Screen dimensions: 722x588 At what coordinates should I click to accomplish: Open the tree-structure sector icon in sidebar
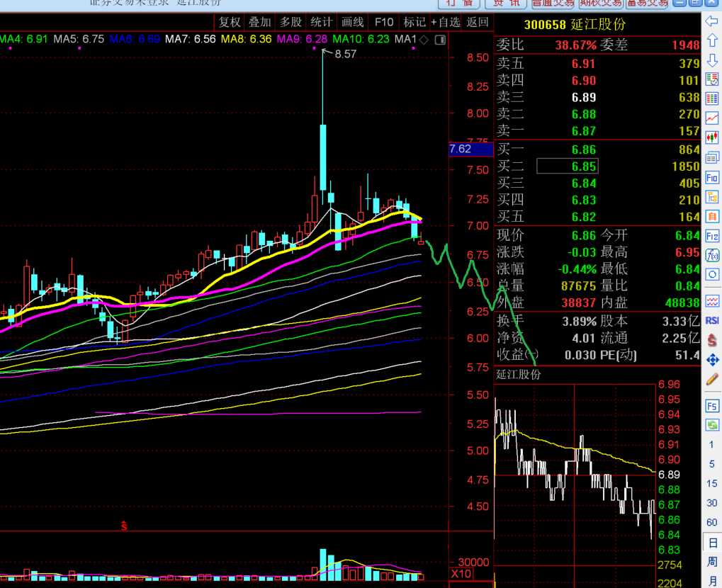712,197
